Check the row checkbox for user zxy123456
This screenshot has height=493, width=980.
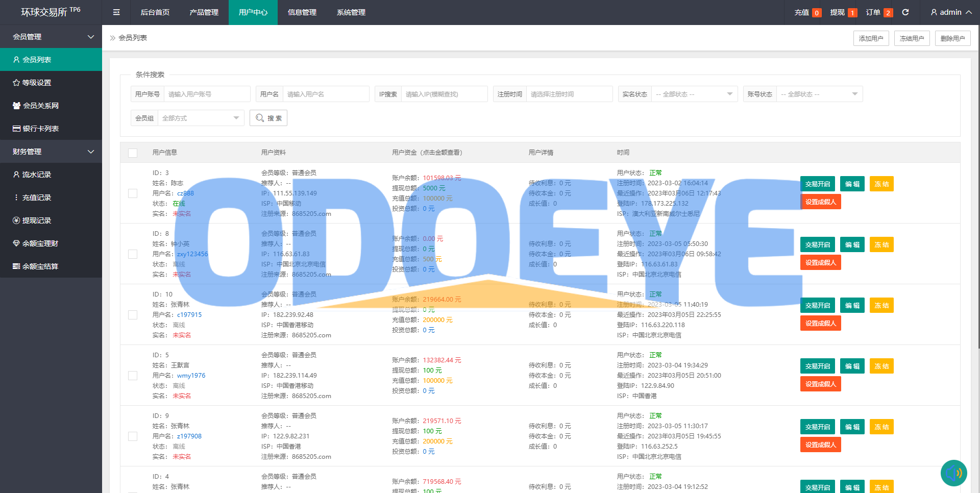point(133,254)
